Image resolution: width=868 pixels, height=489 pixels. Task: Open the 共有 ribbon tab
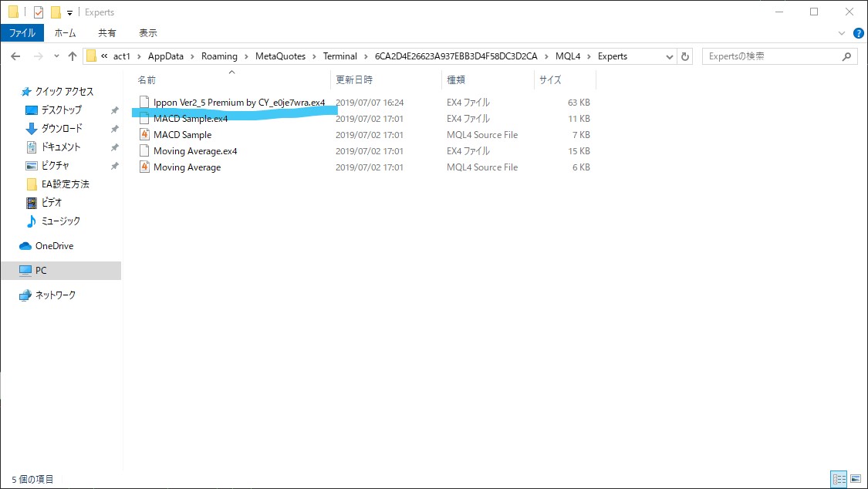(106, 33)
